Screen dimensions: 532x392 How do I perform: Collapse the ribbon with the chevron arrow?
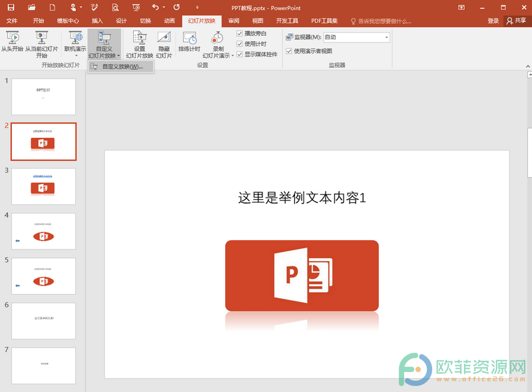pyautogui.click(x=527, y=66)
